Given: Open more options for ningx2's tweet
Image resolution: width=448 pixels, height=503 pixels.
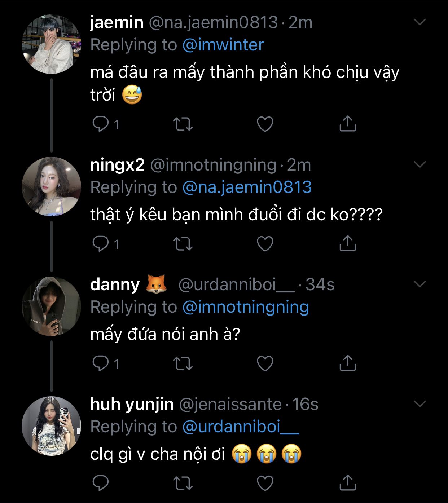Looking at the screenshot, I should click(x=420, y=165).
